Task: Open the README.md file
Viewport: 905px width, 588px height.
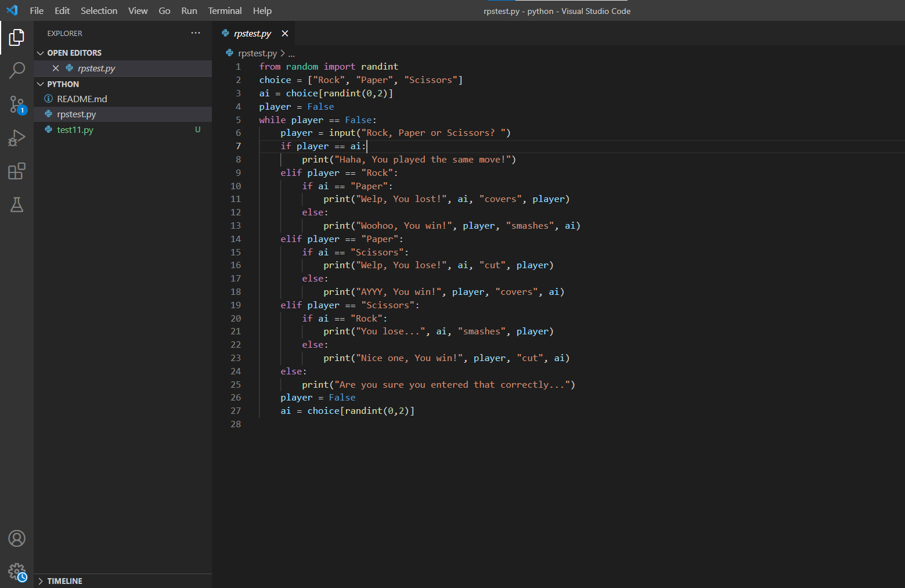Action: tap(82, 99)
